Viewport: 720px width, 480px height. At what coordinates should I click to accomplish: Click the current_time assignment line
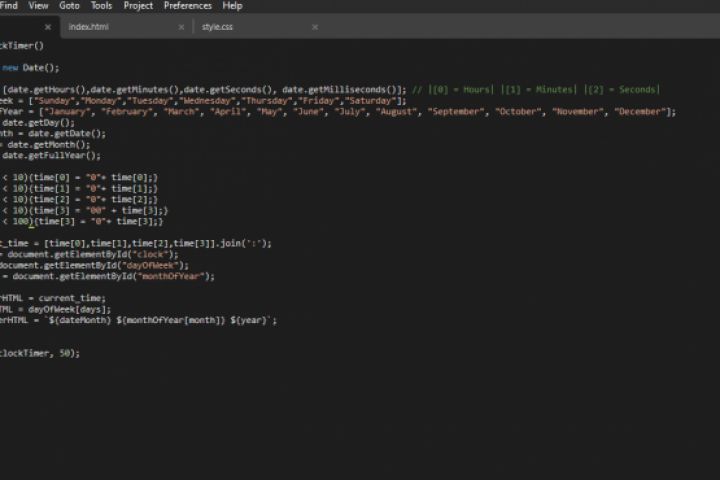pyautogui.click(x=53, y=299)
